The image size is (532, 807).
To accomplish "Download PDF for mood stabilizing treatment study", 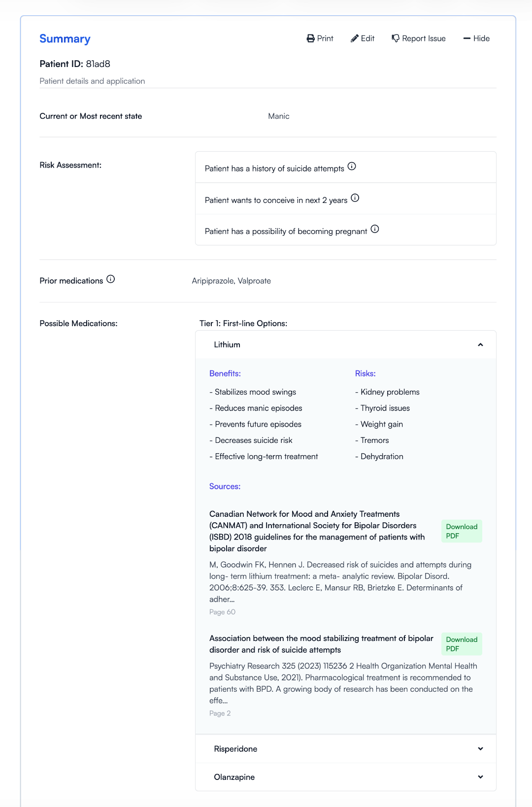I will pyautogui.click(x=462, y=644).
